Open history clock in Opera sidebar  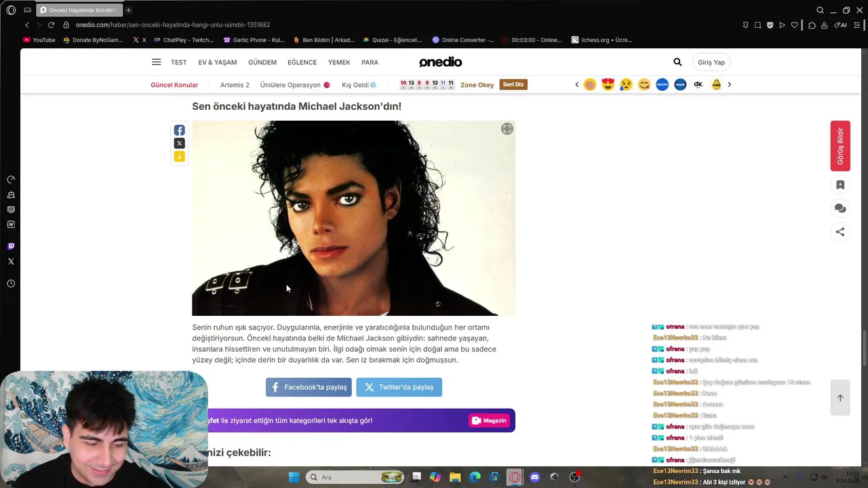pos(11,283)
